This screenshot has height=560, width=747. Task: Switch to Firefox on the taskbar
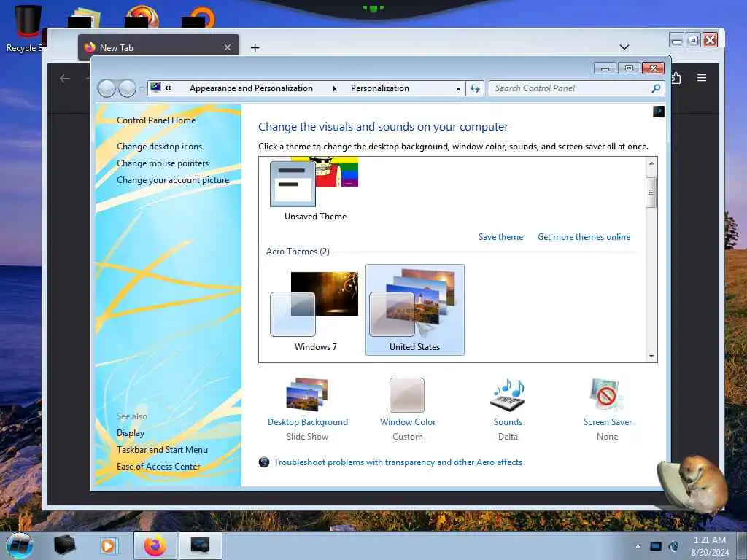pos(155,545)
